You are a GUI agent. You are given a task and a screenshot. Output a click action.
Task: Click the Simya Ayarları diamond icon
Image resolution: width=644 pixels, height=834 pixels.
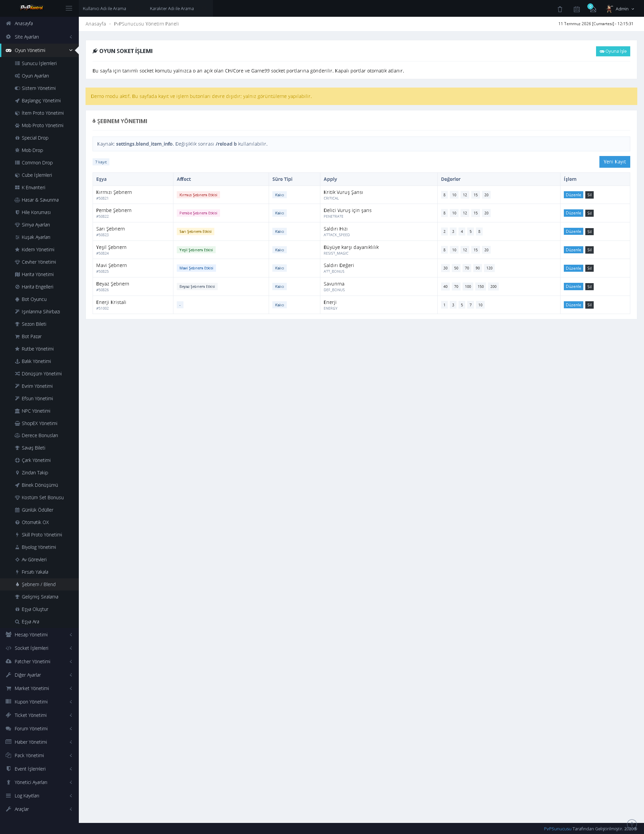(17, 225)
